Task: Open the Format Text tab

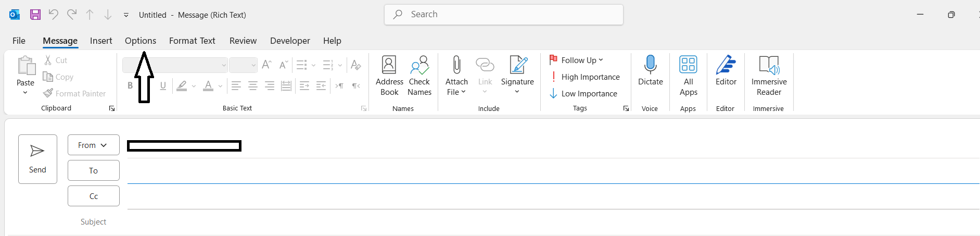Action: click(x=192, y=41)
